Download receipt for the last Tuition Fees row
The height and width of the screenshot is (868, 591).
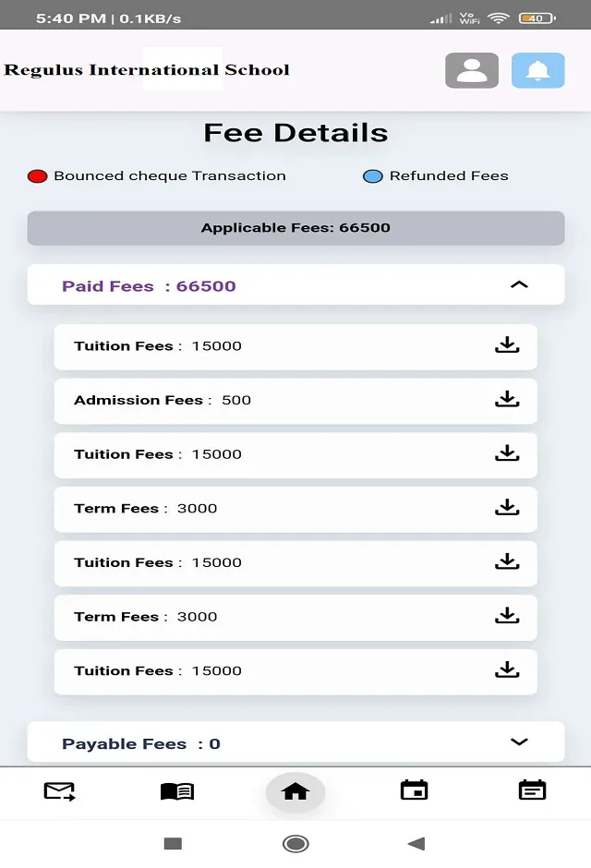[507, 671]
